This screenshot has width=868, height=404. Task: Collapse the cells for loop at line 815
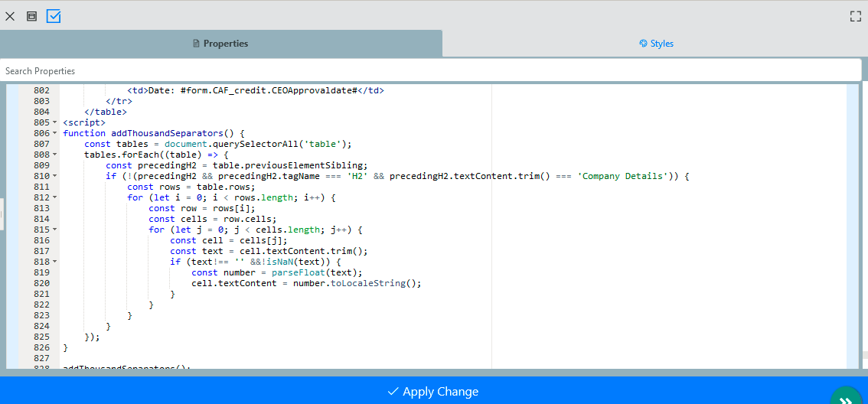[x=56, y=230]
